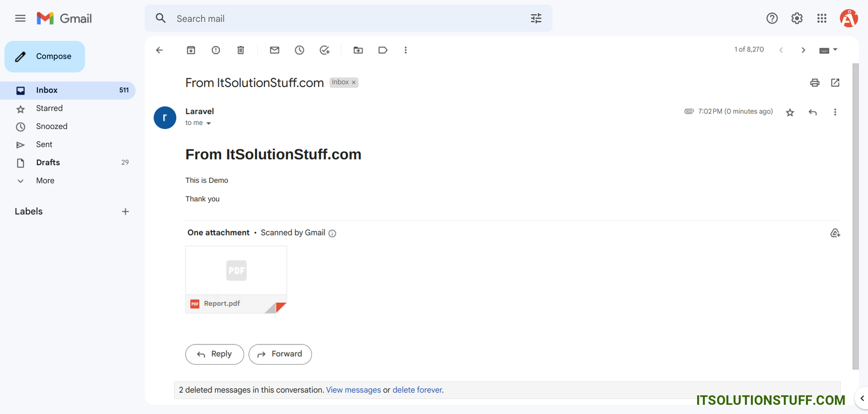The width and height of the screenshot is (868, 414).
Task: Add this email to Tasks
Action: (324, 50)
